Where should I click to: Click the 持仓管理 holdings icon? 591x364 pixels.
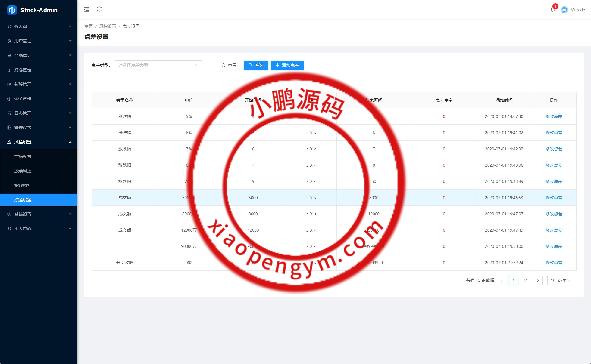pos(9,69)
